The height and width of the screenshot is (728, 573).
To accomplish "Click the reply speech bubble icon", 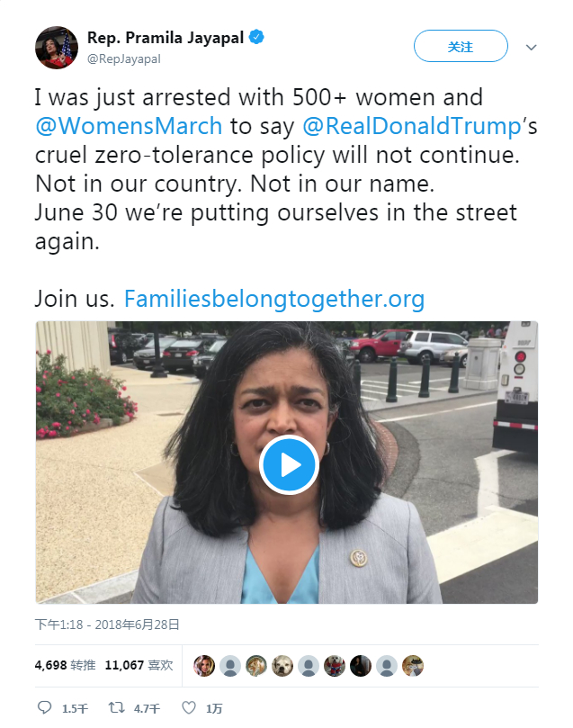I will tap(45, 708).
